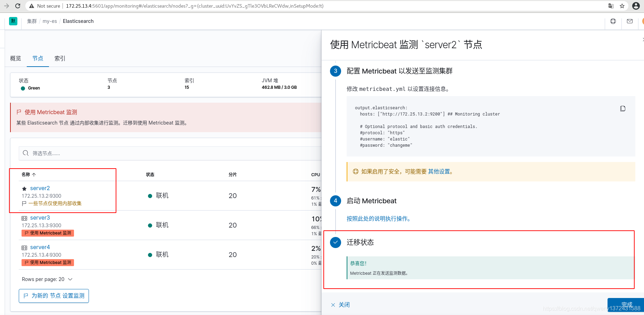Click server4 address 172.25.13.4:9300
The image size is (644, 315).
coord(41,255)
